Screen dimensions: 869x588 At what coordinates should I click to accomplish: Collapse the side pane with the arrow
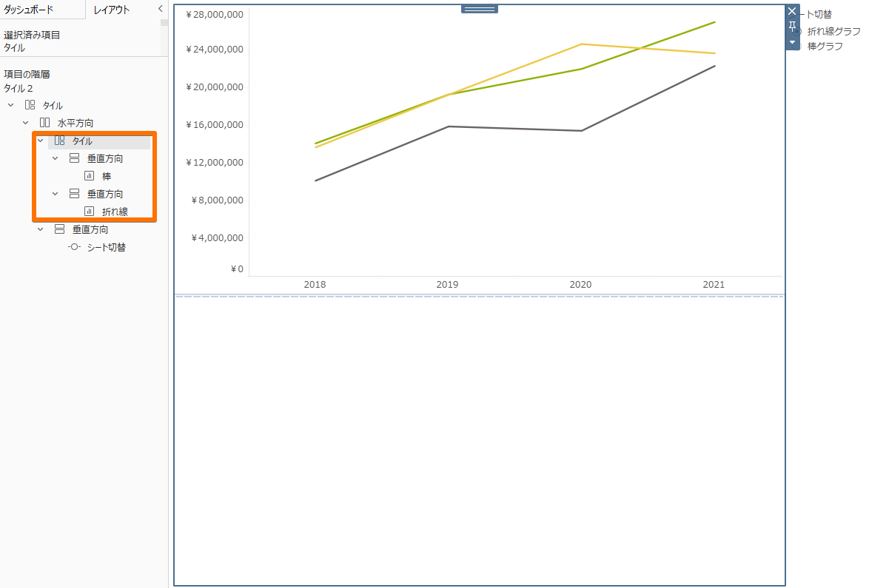point(161,9)
